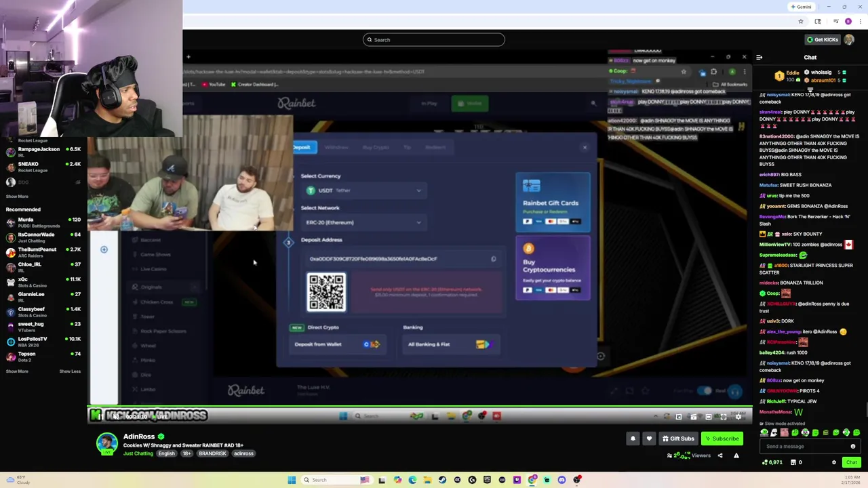
Task: Share the stream via share icon
Action: tap(720, 455)
